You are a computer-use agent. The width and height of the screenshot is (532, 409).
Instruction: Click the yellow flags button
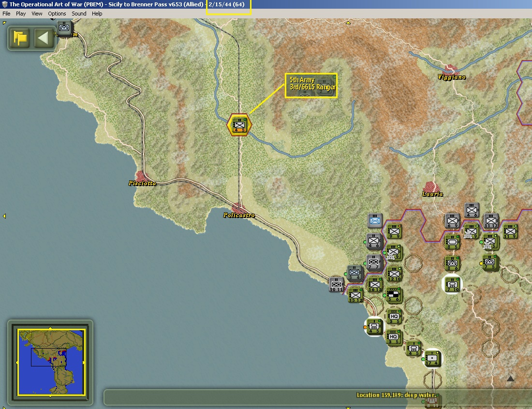[x=20, y=38]
